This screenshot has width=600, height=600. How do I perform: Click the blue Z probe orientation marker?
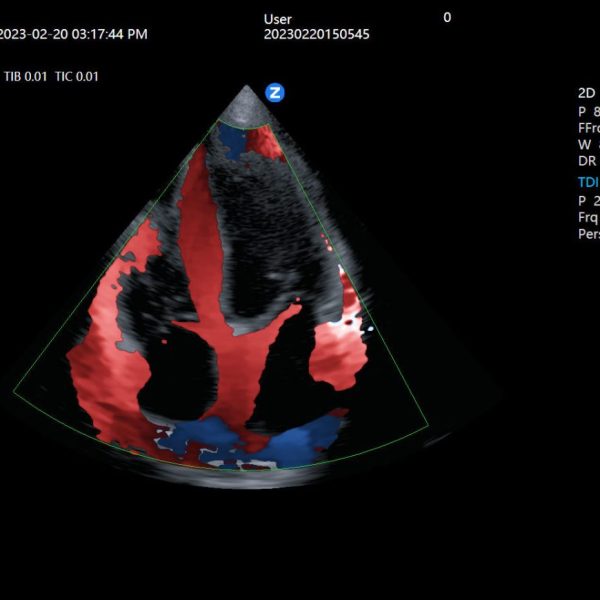(x=275, y=93)
